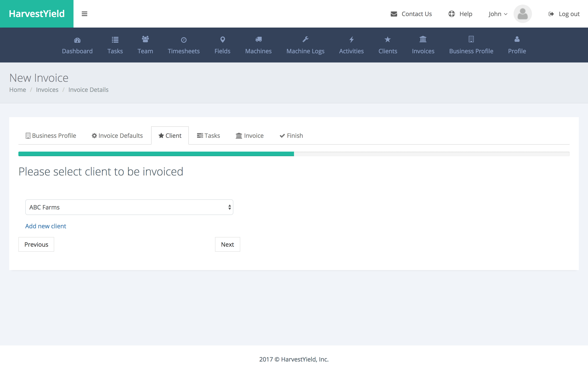Click the Activities lightning bolt icon
The image size is (588, 373).
[x=351, y=40]
